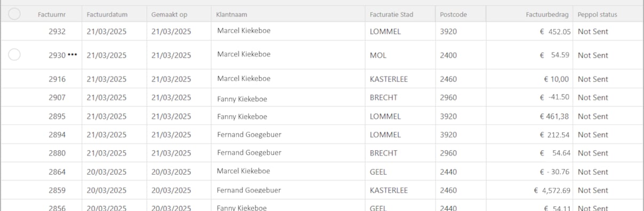
Task: Click the Peppol status column header
Action: click(x=597, y=14)
